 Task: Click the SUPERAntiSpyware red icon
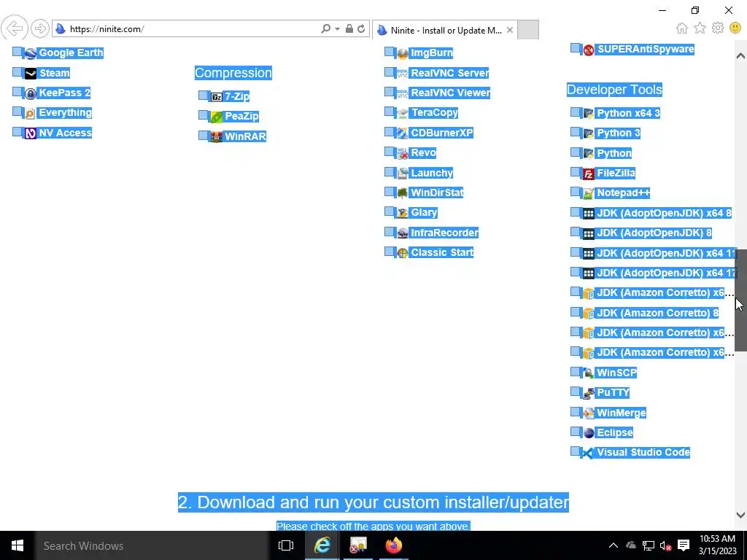point(589,50)
